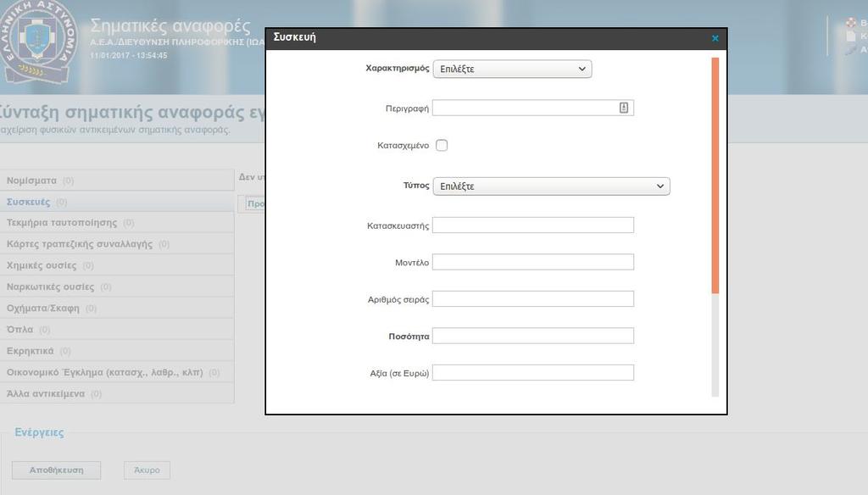This screenshot has width=868, height=495.
Task: Open Άλλα αντικείμενα category
Action: pos(117,393)
